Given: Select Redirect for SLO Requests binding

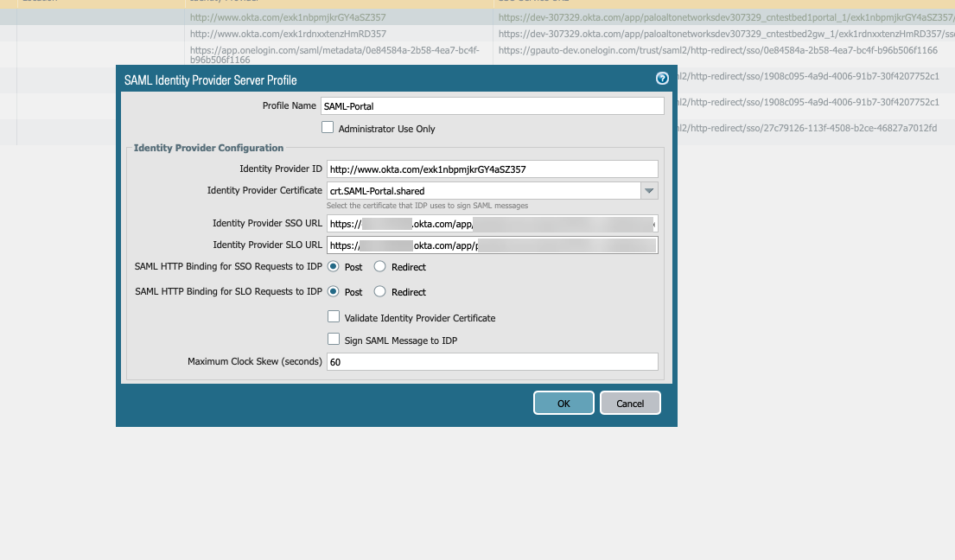Looking at the screenshot, I should click(379, 292).
